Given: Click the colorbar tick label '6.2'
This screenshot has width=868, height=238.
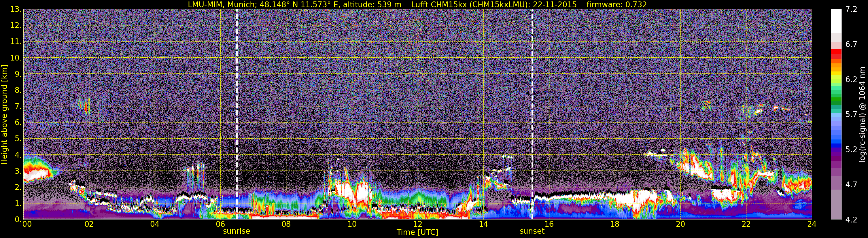Looking at the screenshot, I should 851,80.
